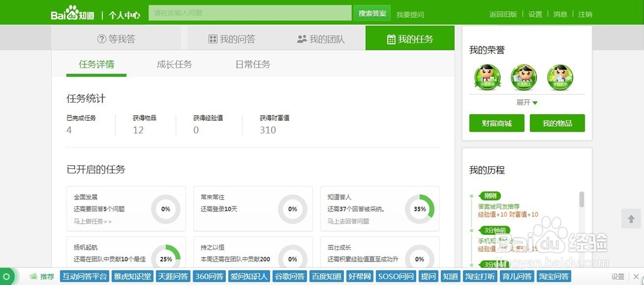Click 答案被网友推荐 history entry

pos(498,206)
